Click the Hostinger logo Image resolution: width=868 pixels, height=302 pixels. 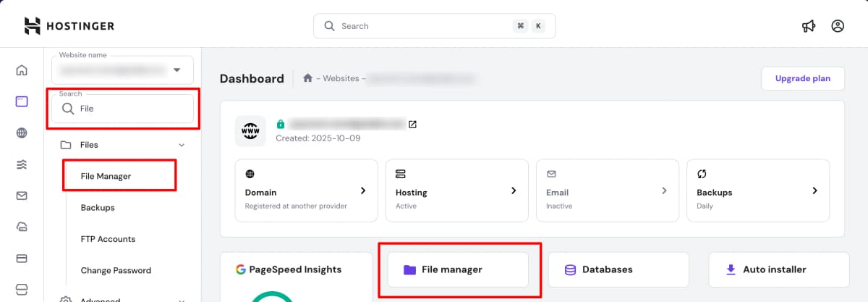pos(69,26)
